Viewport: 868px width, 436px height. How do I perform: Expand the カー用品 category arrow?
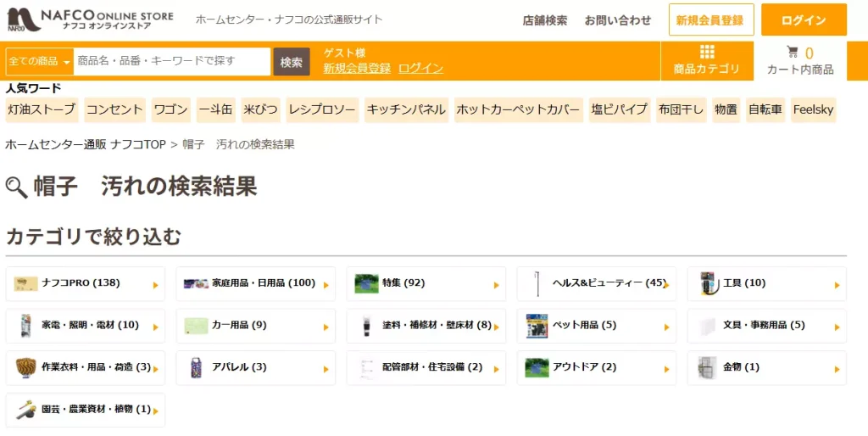325,327
